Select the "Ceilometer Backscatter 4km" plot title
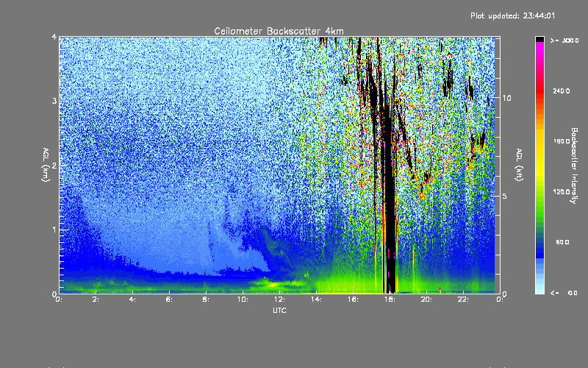The width and height of the screenshot is (588, 368). (279, 31)
